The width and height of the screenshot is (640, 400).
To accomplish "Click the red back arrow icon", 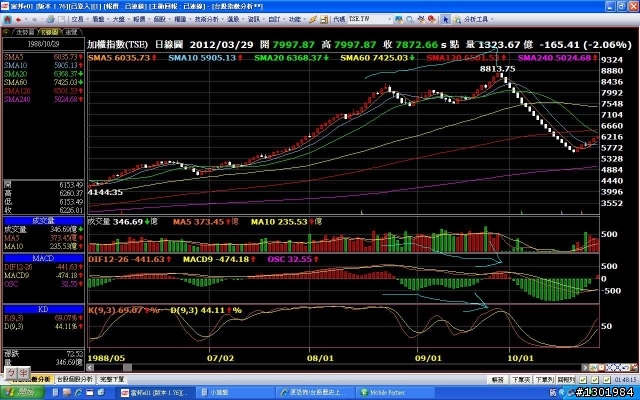I will pos(18,19).
